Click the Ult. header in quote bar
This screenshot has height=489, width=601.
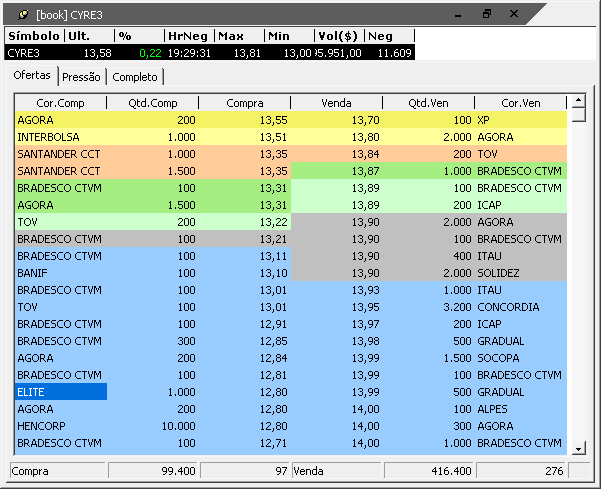tap(90, 36)
